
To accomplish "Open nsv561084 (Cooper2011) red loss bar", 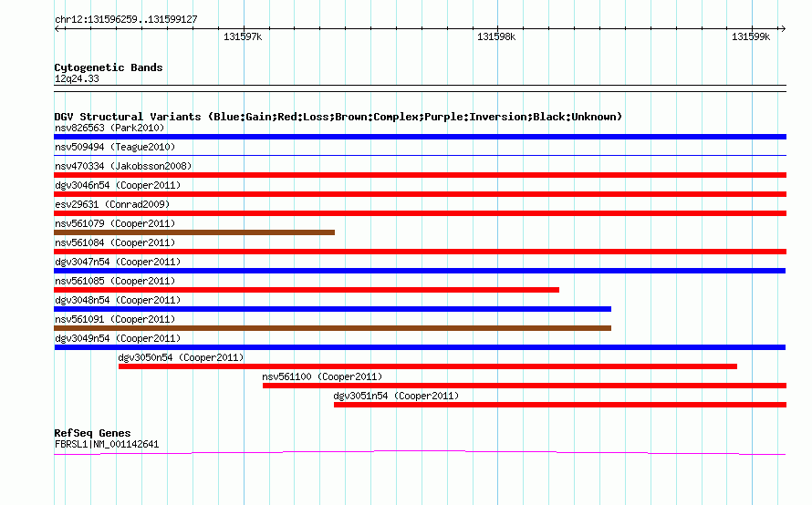I will (x=420, y=252).
